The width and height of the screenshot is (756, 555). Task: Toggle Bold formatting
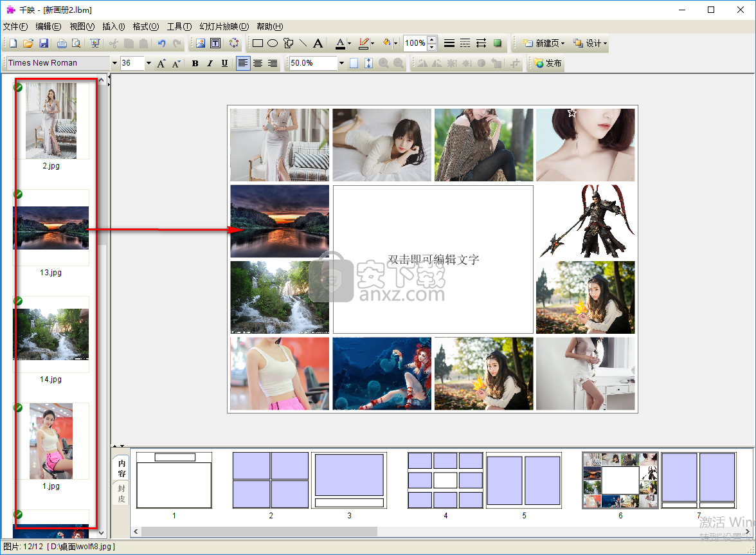click(195, 63)
